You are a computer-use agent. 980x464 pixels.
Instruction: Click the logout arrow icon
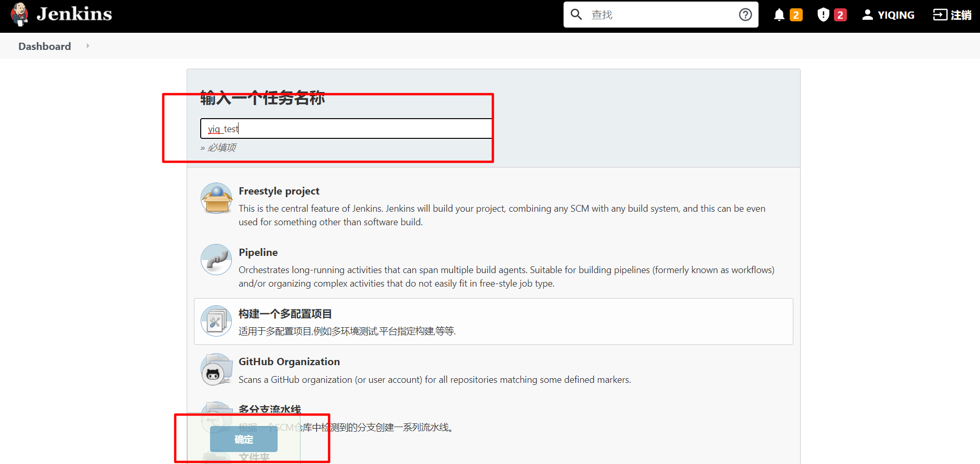point(940,15)
